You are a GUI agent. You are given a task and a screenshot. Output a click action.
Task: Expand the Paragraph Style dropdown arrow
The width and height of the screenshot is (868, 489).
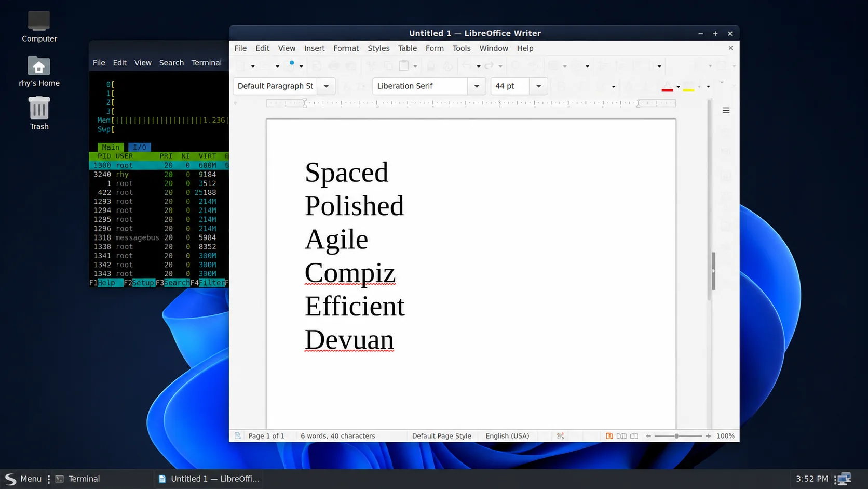point(326,86)
